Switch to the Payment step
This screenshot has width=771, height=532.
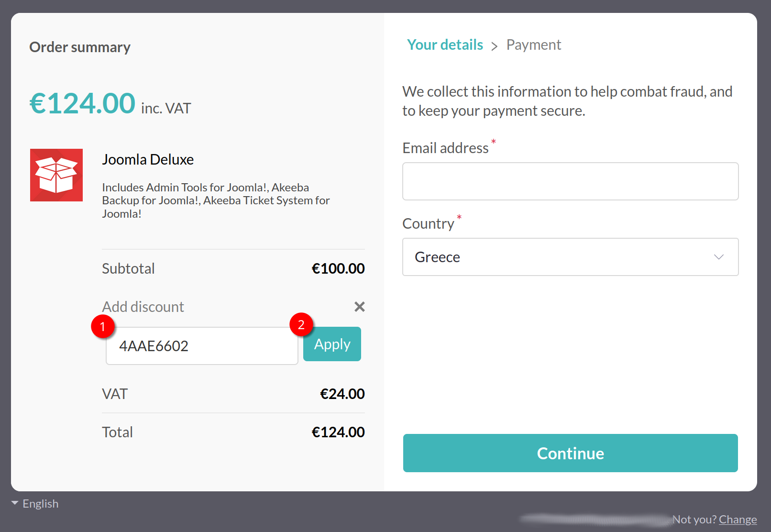click(533, 45)
